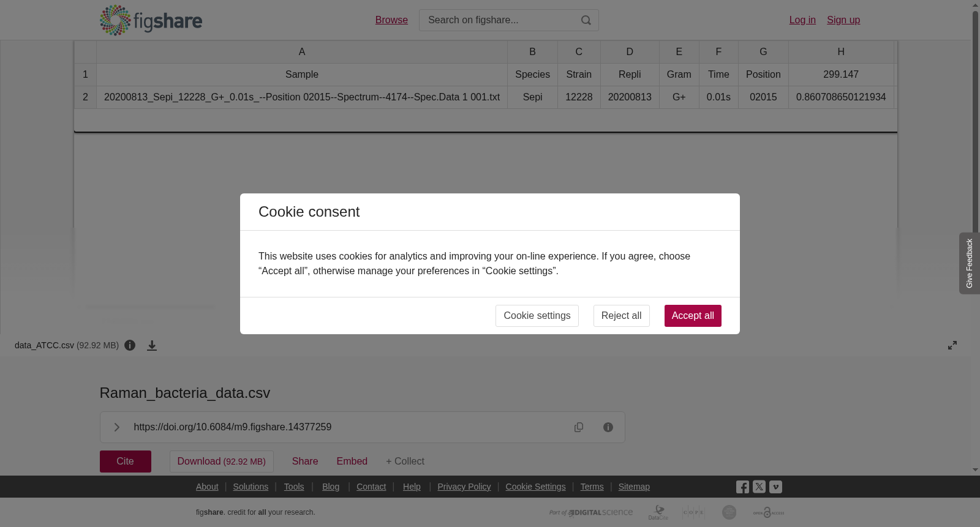Click the Download (92.92 MB) button
Image resolution: width=980 pixels, height=527 pixels.
coord(222,462)
